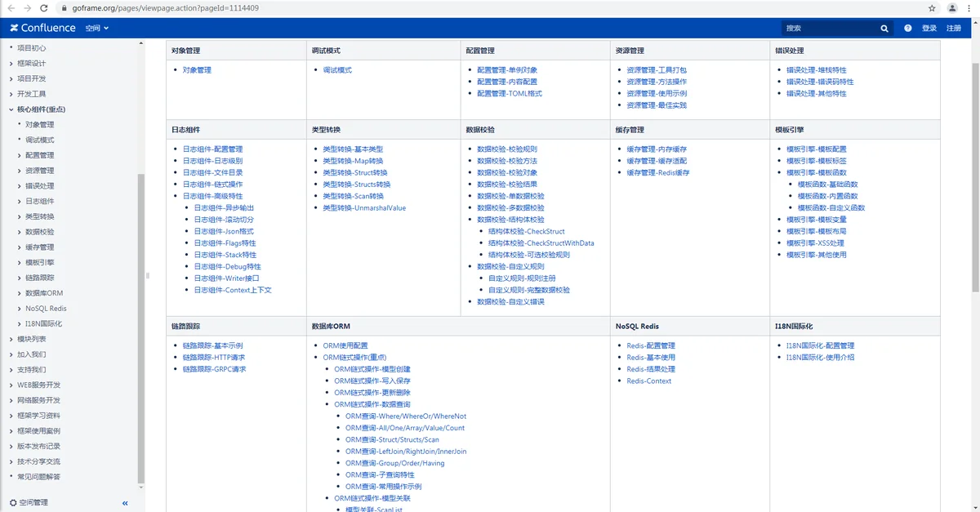Viewport: 980px width, 512px height.
Task: Collapse sidebar with double-chevron icon
Action: click(x=125, y=503)
